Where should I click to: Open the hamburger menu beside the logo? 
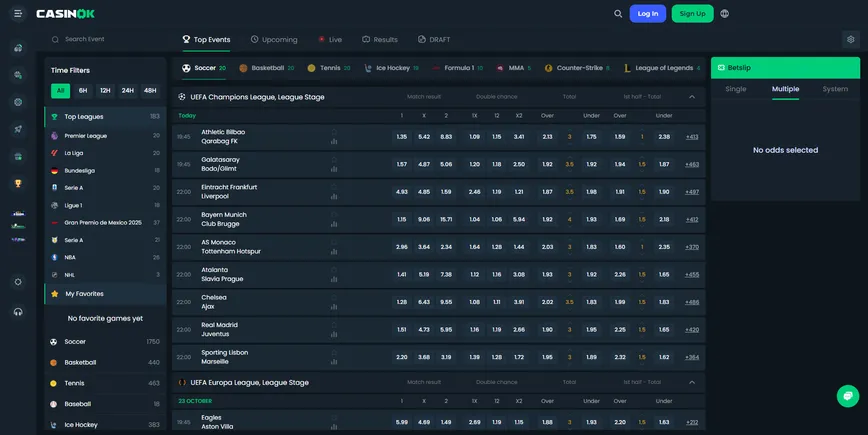[x=19, y=14]
